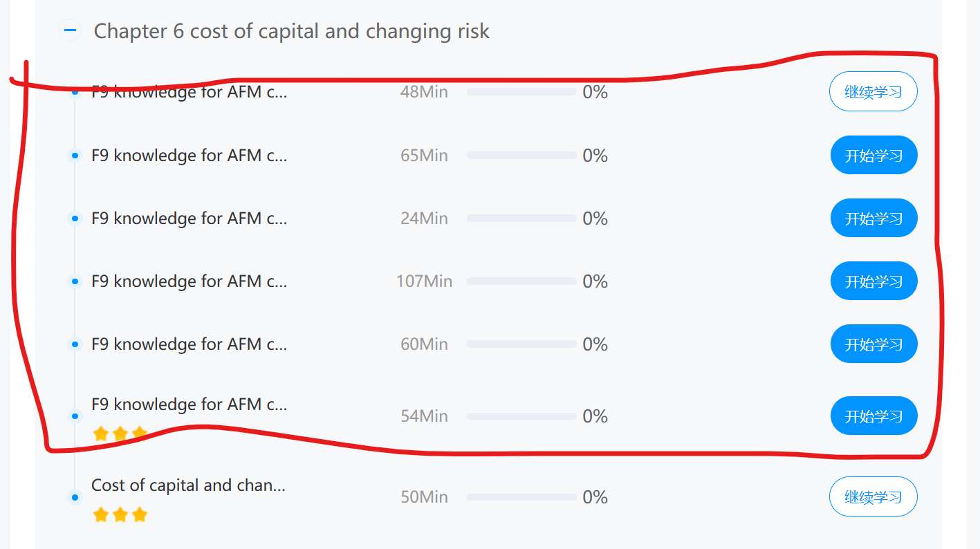Click the blue bullet dot beside the 24Min lesson
The image size is (980, 549).
click(75, 218)
